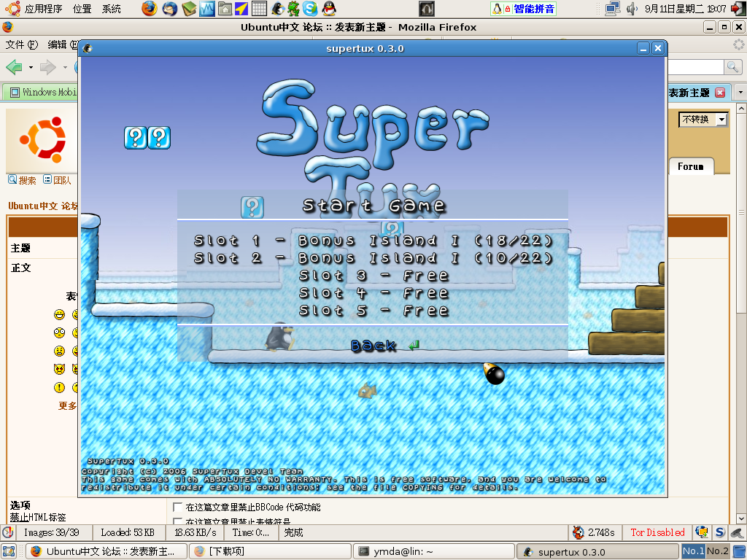
Task: Switch to the [下载项] taskbar window
Action: (271, 551)
